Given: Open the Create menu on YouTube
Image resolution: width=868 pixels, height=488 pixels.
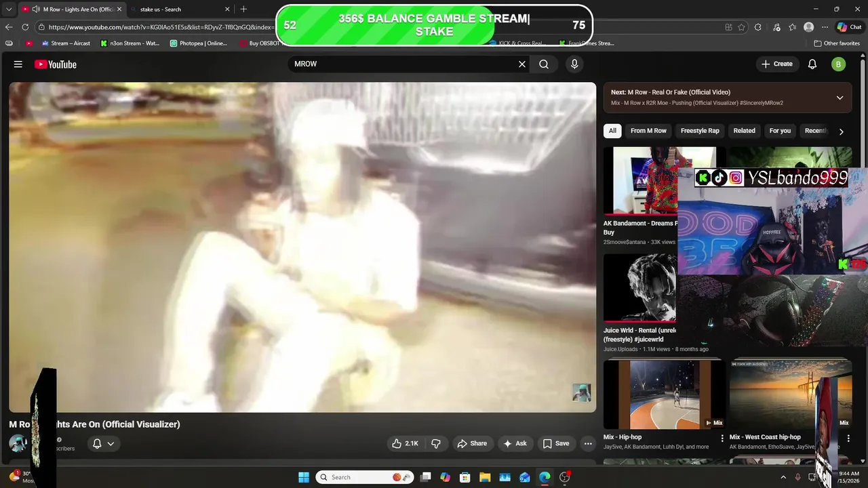Looking at the screenshot, I should 776,64.
